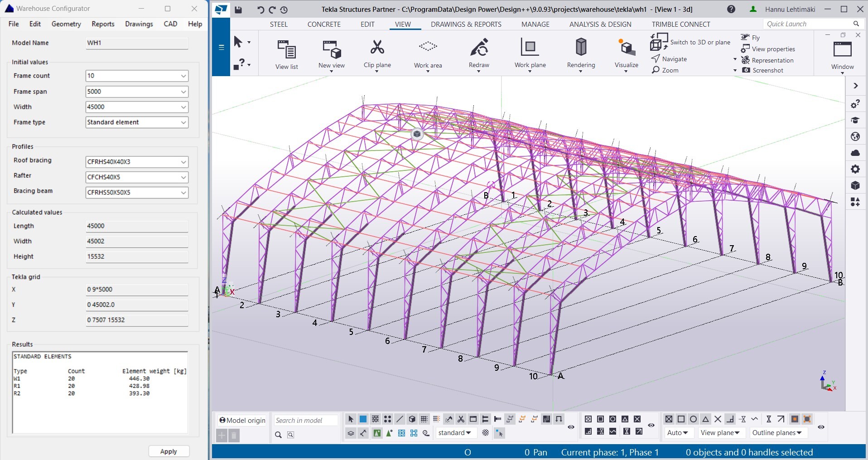Click the Search in model field
This screenshot has height=460, width=868.
click(306, 421)
